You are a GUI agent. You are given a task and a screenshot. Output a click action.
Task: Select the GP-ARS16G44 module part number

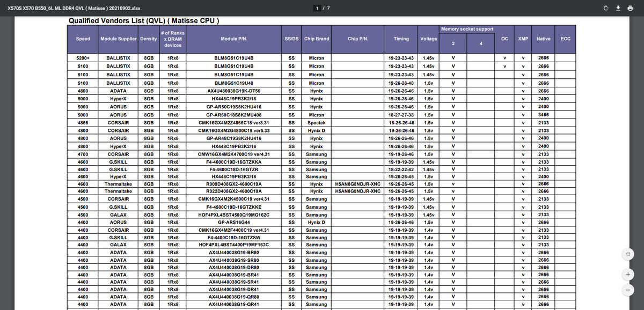tap(234, 222)
